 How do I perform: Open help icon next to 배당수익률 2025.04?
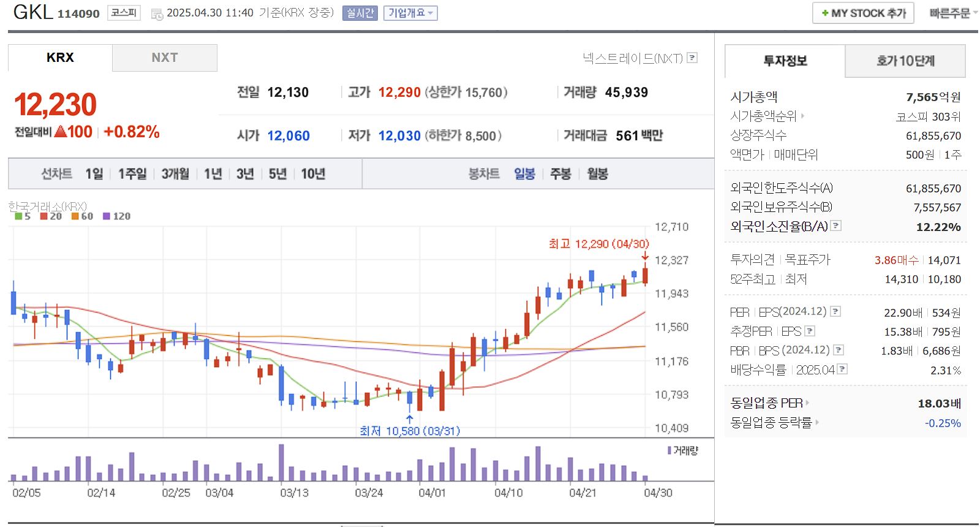point(842,369)
